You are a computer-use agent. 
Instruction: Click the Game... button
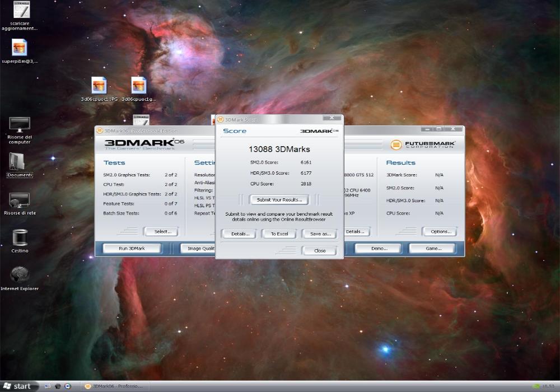point(433,249)
